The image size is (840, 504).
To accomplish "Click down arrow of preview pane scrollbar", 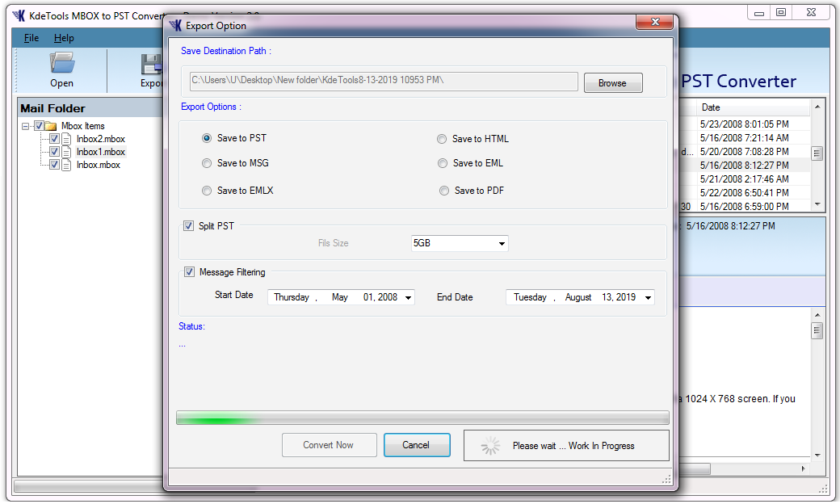I will [x=817, y=456].
